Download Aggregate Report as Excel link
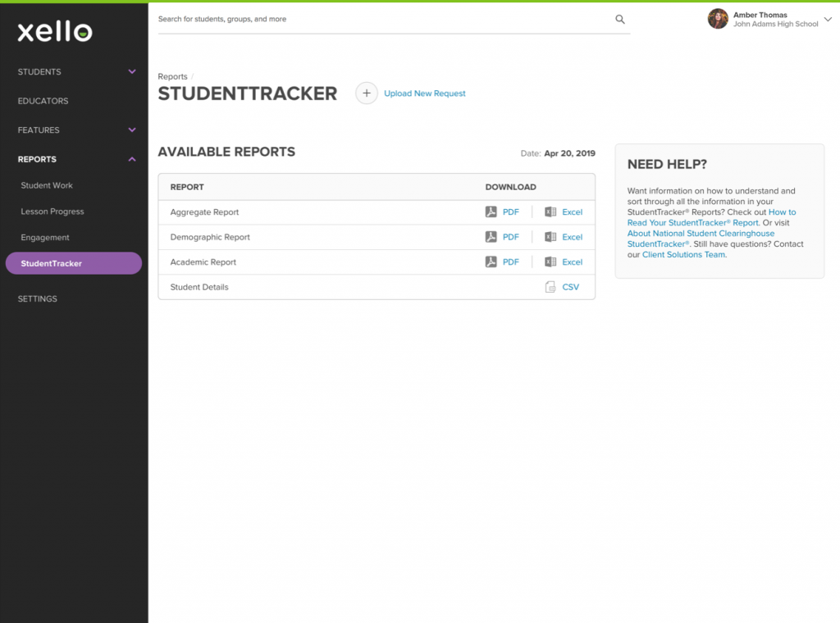The width and height of the screenshot is (840, 623). (572, 212)
